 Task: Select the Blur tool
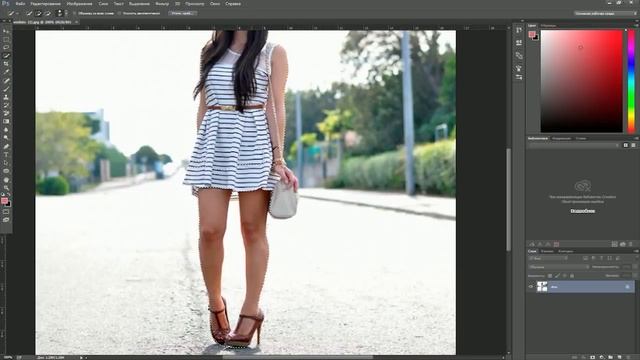(x=6, y=130)
